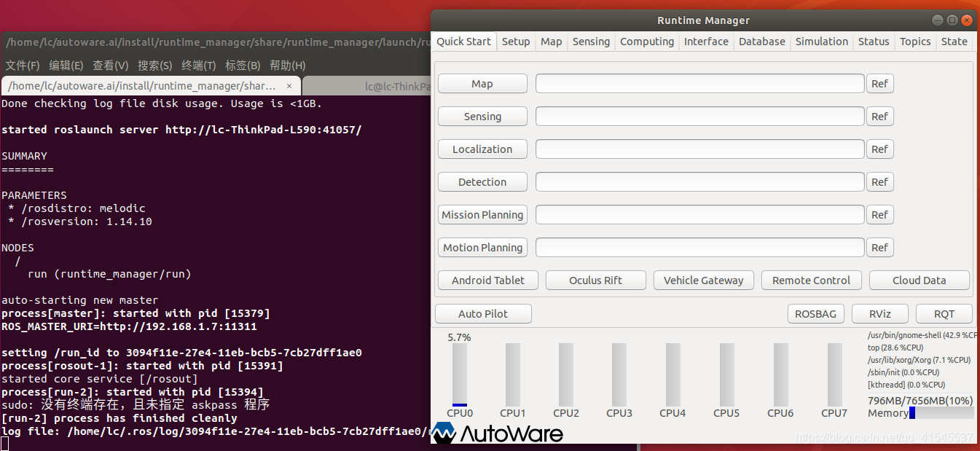
Task: Open the 帮助(H) menu in terminal
Action: pos(288,66)
